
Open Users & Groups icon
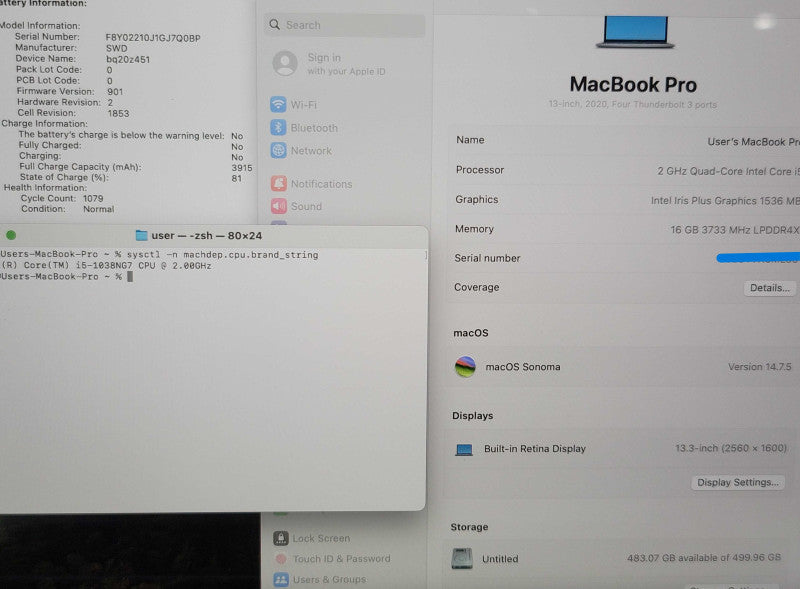(281, 579)
